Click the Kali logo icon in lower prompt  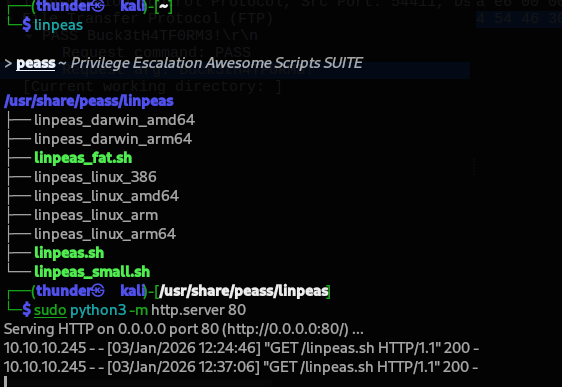pyautogui.click(x=98, y=291)
